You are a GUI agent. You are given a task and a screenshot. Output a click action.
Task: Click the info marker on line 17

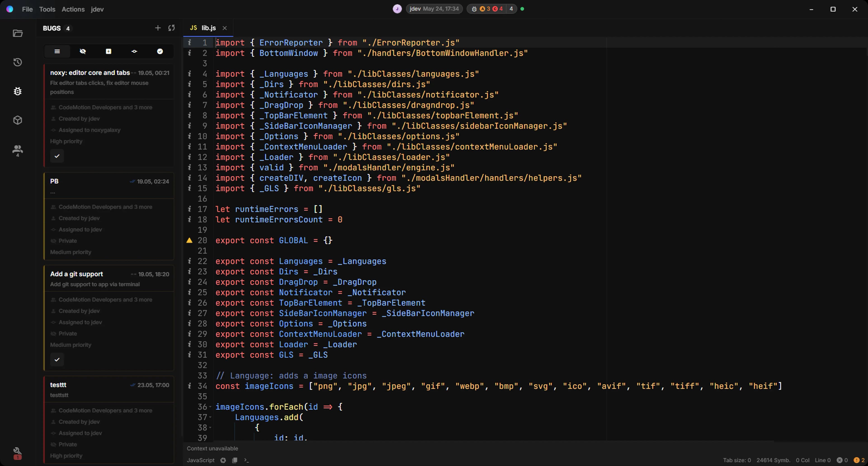(x=189, y=209)
